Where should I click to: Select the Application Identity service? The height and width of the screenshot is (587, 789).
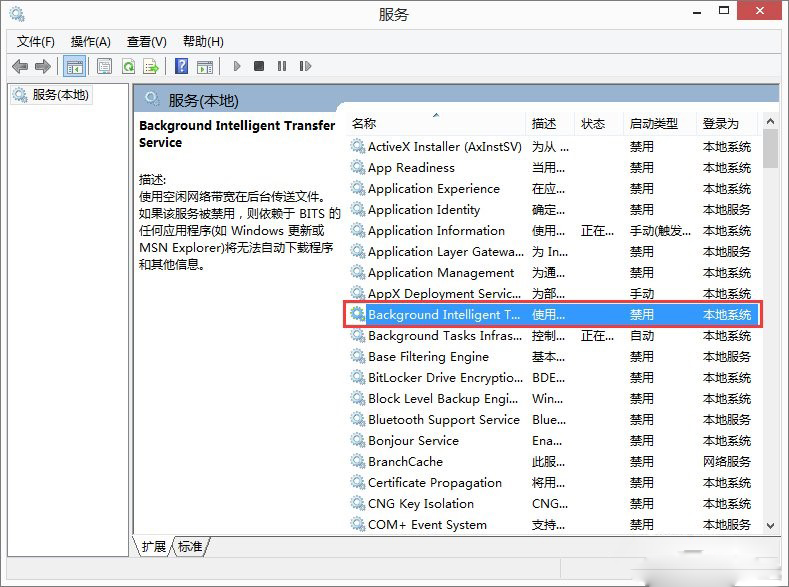click(554, 210)
